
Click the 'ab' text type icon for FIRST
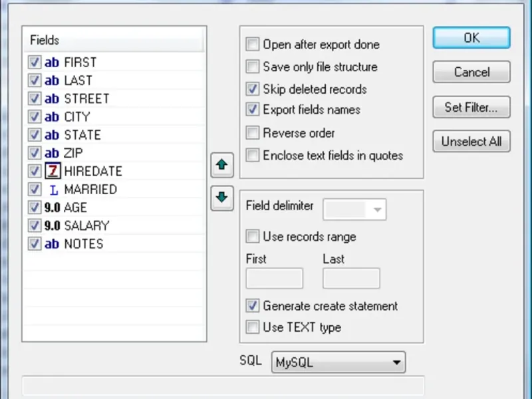click(x=52, y=63)
